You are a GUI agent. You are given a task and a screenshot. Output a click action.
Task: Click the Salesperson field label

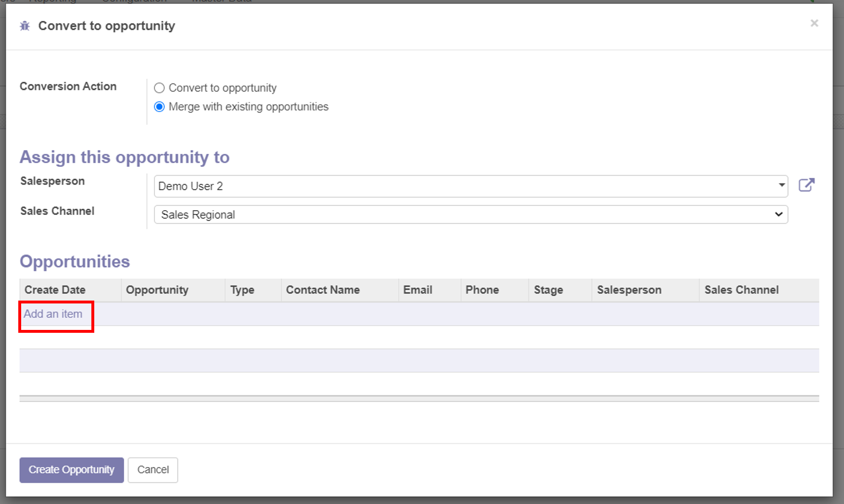click(52, 181)
